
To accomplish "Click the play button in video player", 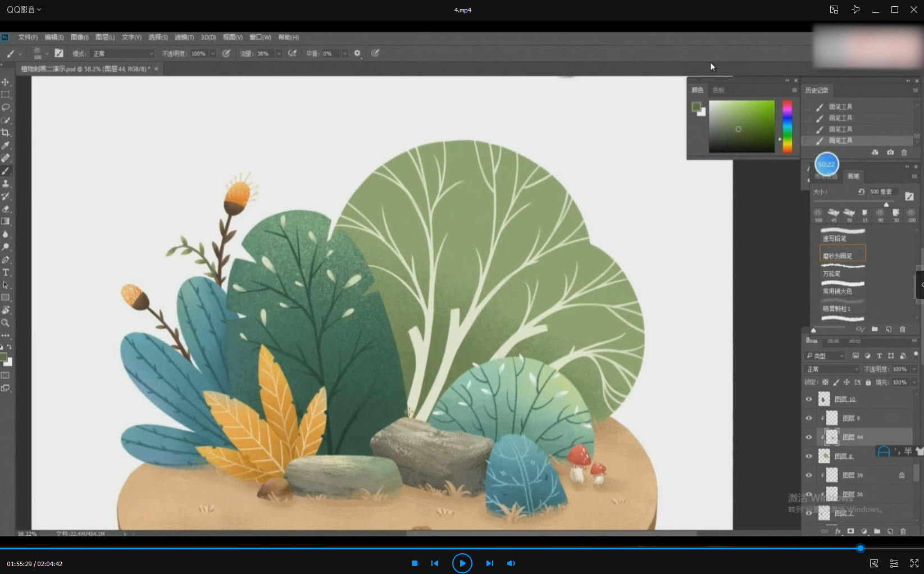I will (462, 563).
